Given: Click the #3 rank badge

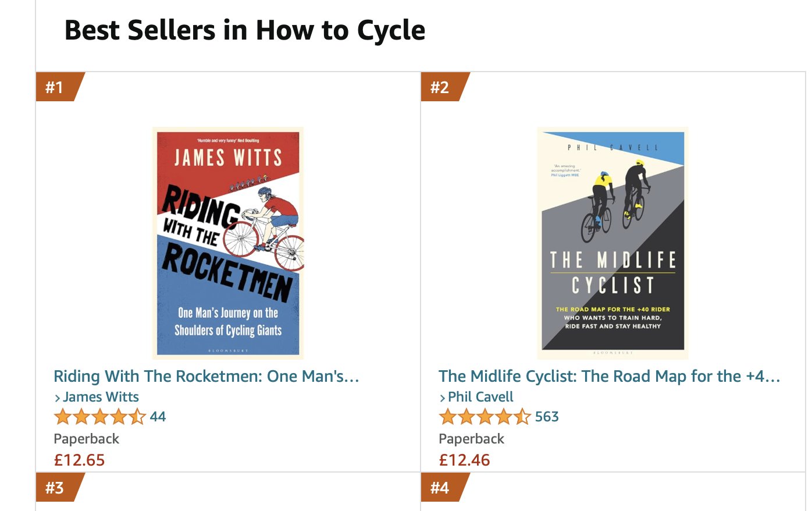Looking at the screenshot, I should 60,487.
